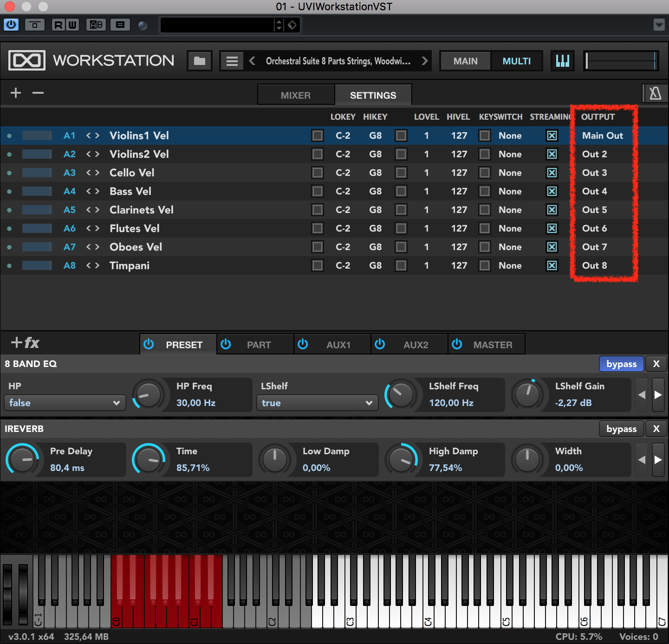The image size is (669, 644).
Task: Open host preset stepper arrows
Action: point(279,25)
